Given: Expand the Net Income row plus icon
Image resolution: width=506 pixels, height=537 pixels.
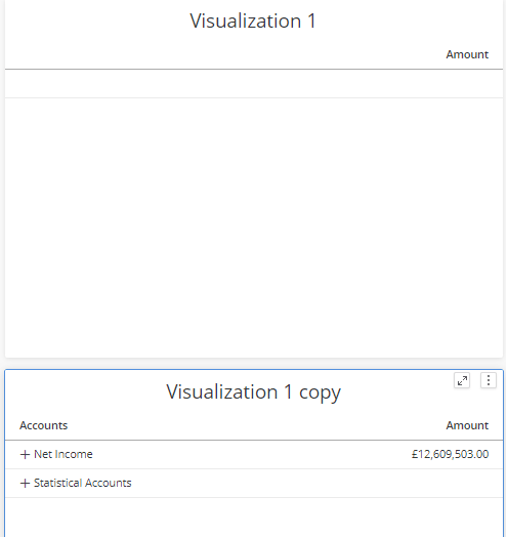Looking at the screenshot, I should [x=25, y=454].
